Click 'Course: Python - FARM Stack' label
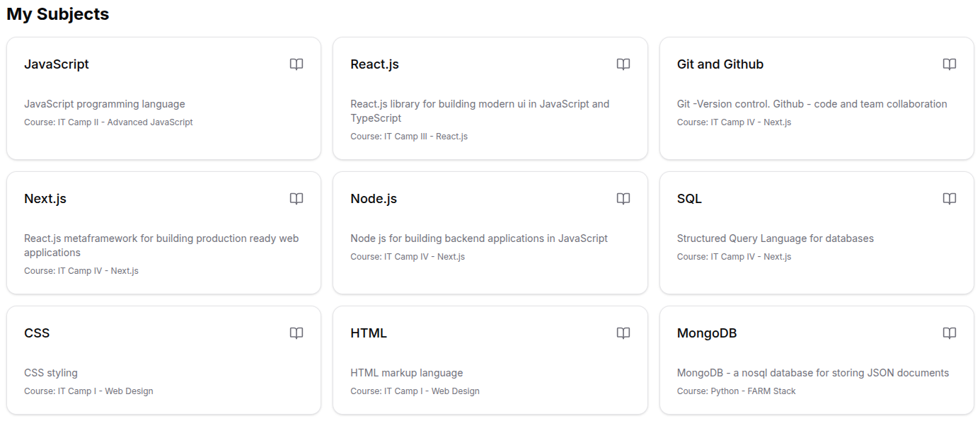This screenshot has height=421, width=980. click(x=736, y=391)
